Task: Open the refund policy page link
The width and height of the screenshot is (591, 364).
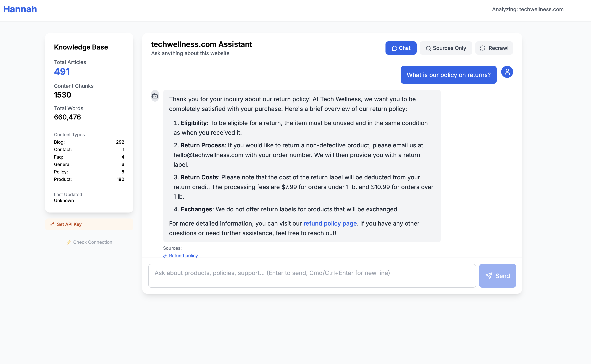Action: coord(330,223)
